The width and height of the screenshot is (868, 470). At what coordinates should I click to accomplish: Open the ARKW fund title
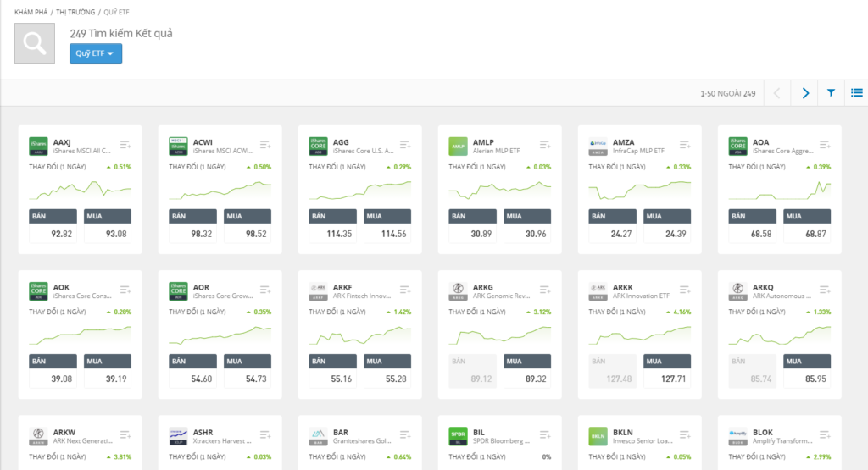click(64, 433)
